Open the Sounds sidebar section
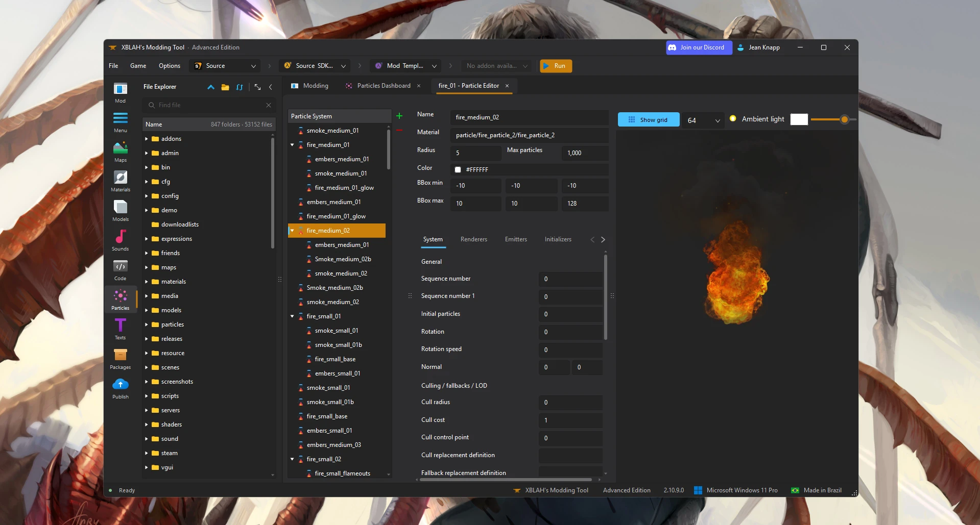 pyautogui.click(x=121, y=241)
